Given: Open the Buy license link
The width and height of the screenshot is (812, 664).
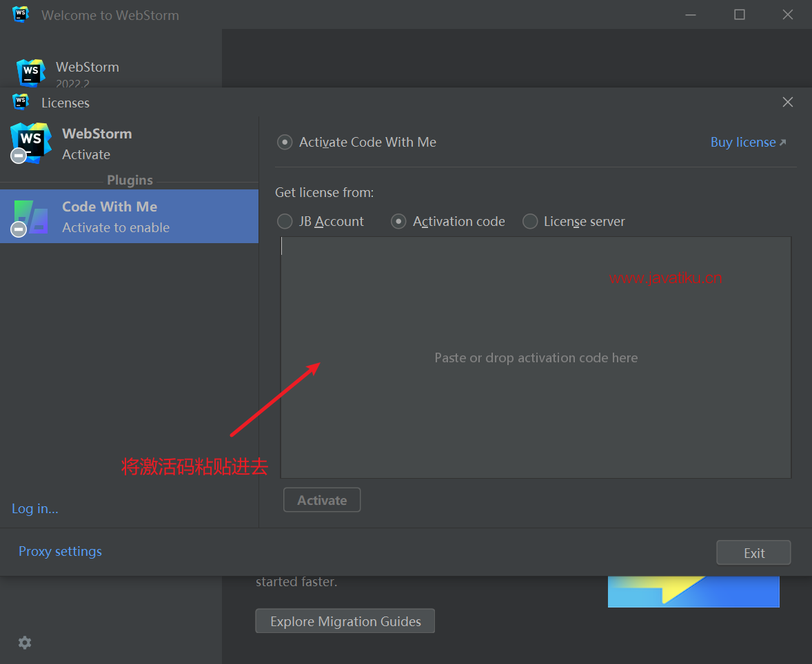Looking at the screenshot, I should tap(749, 143).
